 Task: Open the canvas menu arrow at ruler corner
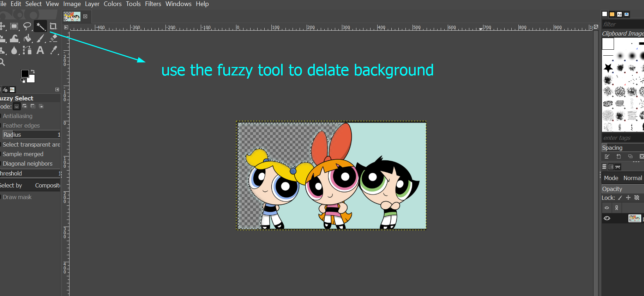point(66,27)
